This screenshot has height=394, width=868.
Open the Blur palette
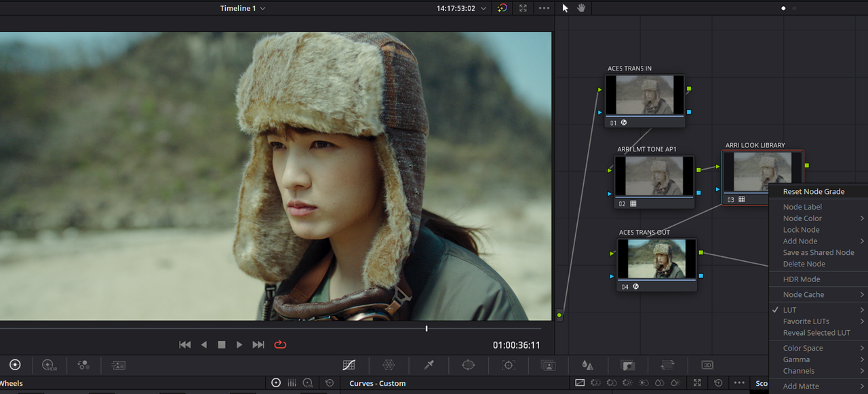(x=587, y=365)
